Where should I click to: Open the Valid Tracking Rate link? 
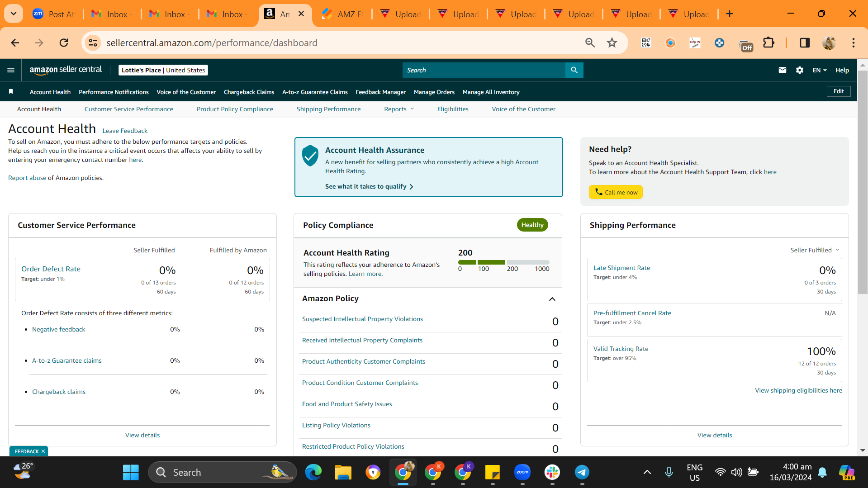[621, 349]
